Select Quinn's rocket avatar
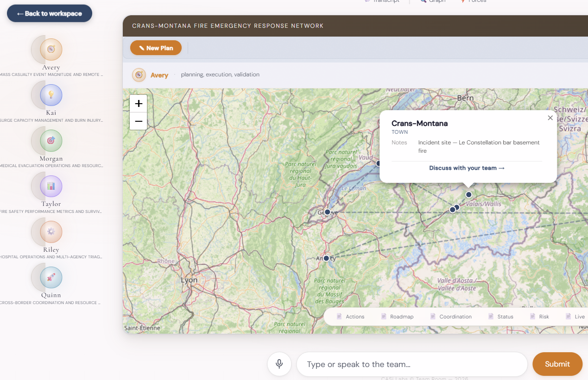 [51, 277]
